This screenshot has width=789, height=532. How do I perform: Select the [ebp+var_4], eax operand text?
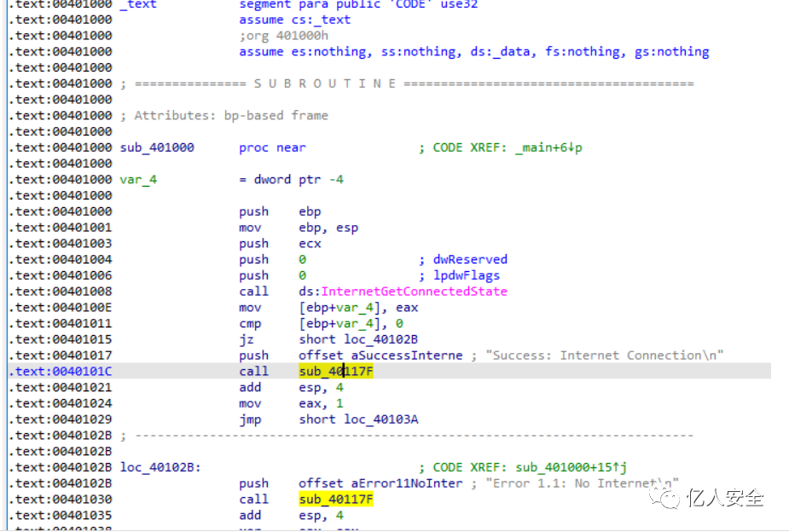point(358,308)
